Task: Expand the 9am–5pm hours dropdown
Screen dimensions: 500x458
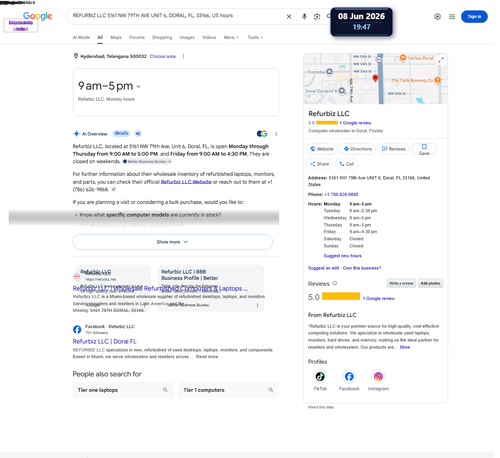Action: [x=138, y=86]
